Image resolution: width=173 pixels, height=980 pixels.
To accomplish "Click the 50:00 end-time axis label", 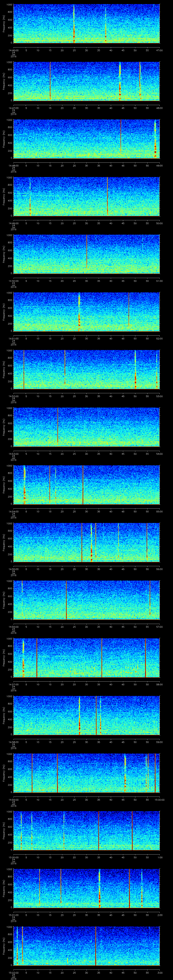I will pyautogui.click(x=159, y=223).
